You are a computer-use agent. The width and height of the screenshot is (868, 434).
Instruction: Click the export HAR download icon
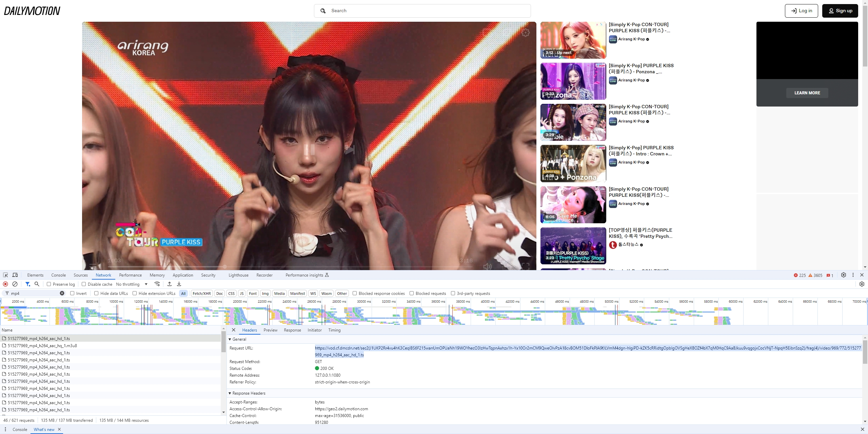click(179, 284)
